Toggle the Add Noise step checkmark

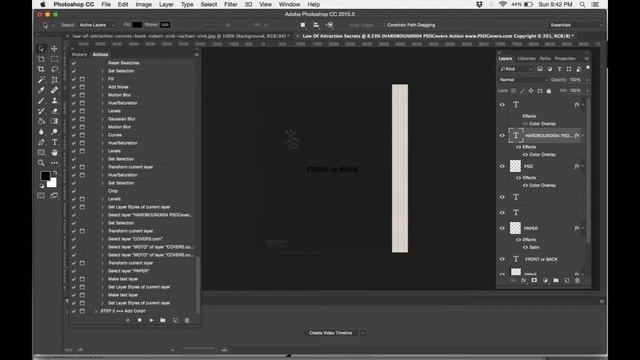(x=74, y=87)
